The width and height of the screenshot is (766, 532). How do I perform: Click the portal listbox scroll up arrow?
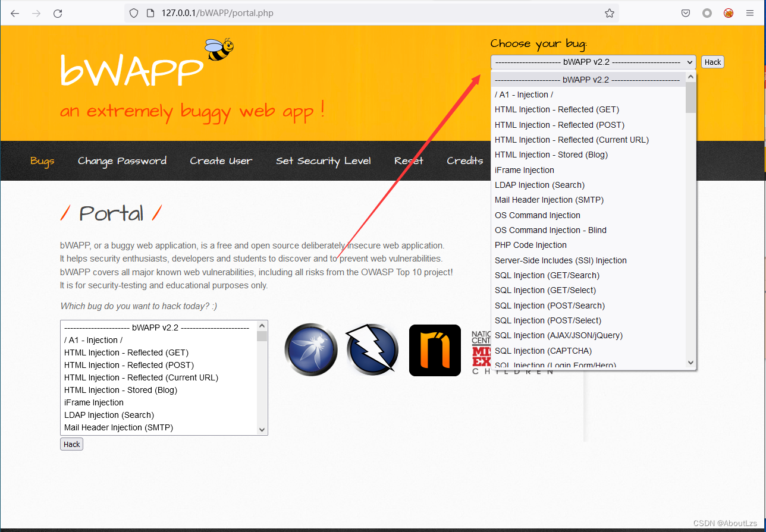pyautogui.click(x=262, y=326)
